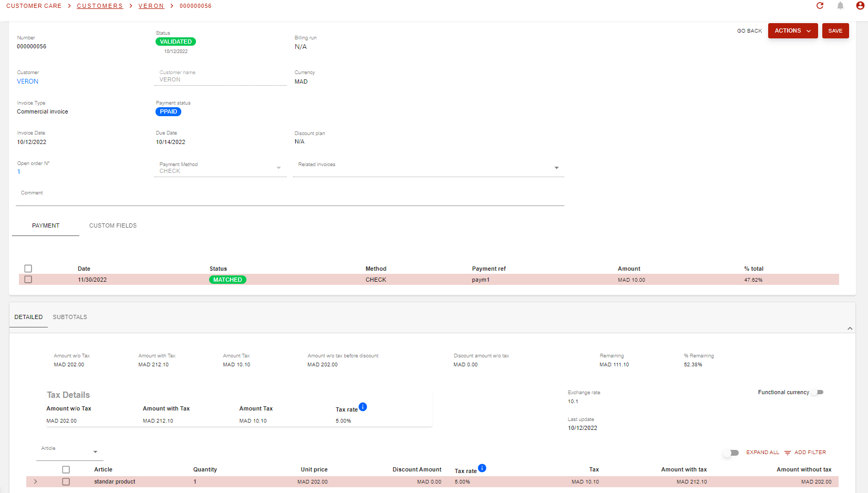The image size is (868, 493).
Task: Click the Save button
Action: [835, 31]
